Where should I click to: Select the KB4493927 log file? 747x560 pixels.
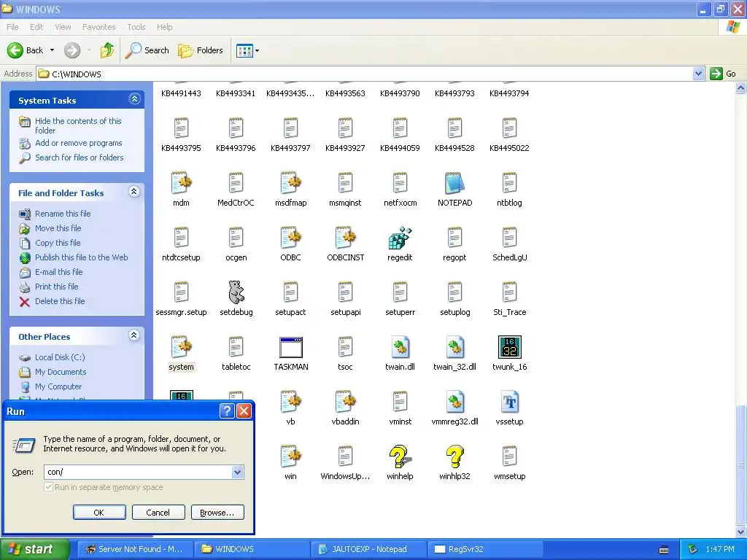345,128
